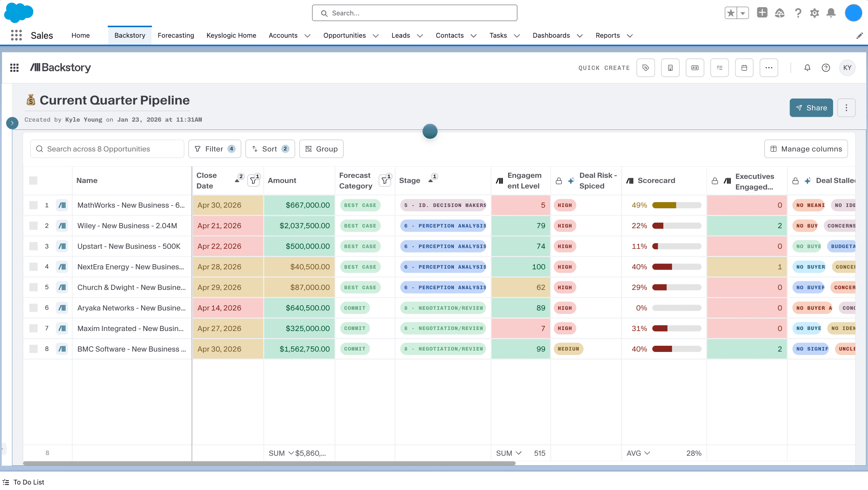
Task: Check the BMC Software row checkbox
Action: (33, 349)
